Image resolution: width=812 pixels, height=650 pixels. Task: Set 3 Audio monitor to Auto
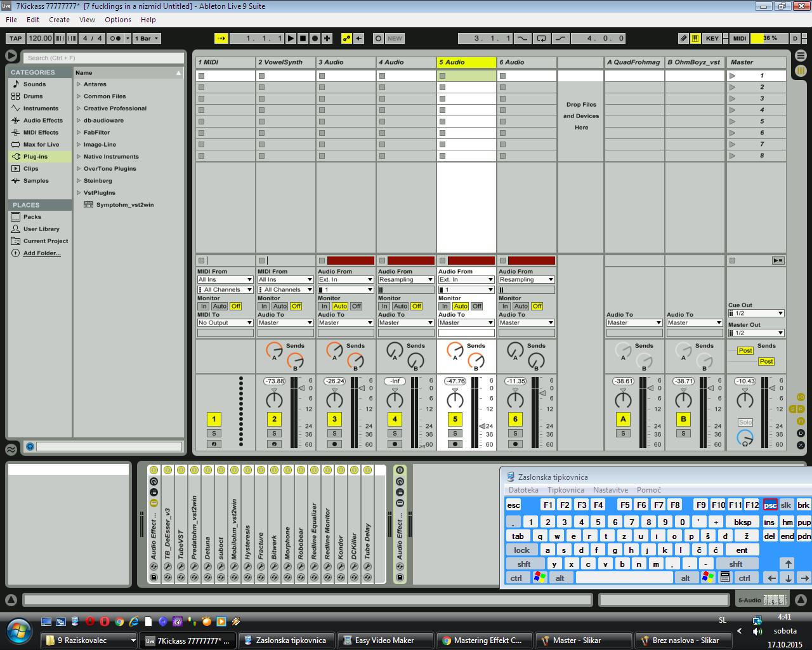(340, 306)
